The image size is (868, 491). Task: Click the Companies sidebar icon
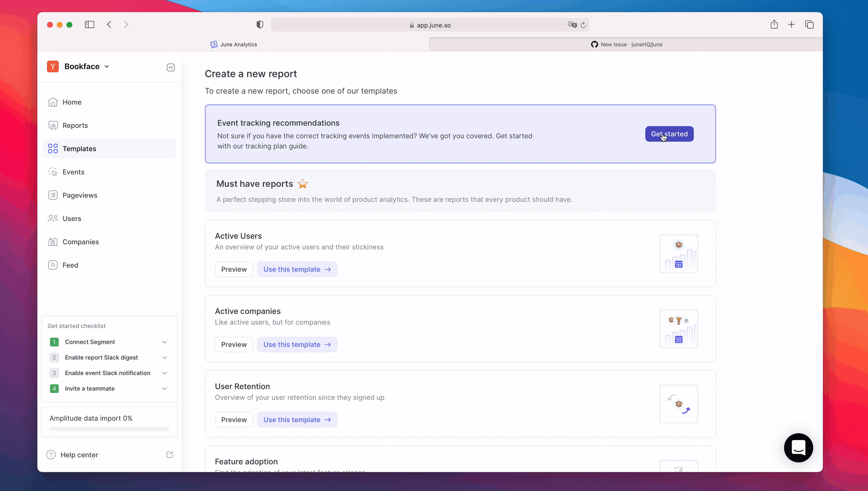[x=53, y=241]
